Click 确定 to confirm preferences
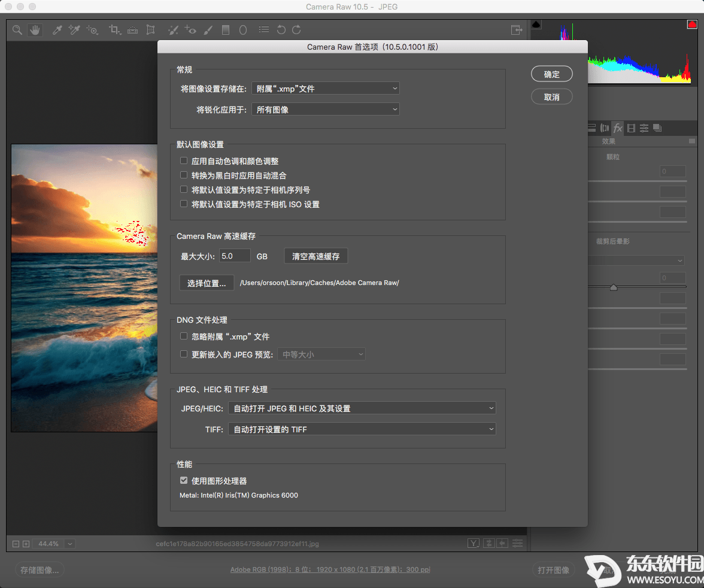 point(552,74)
